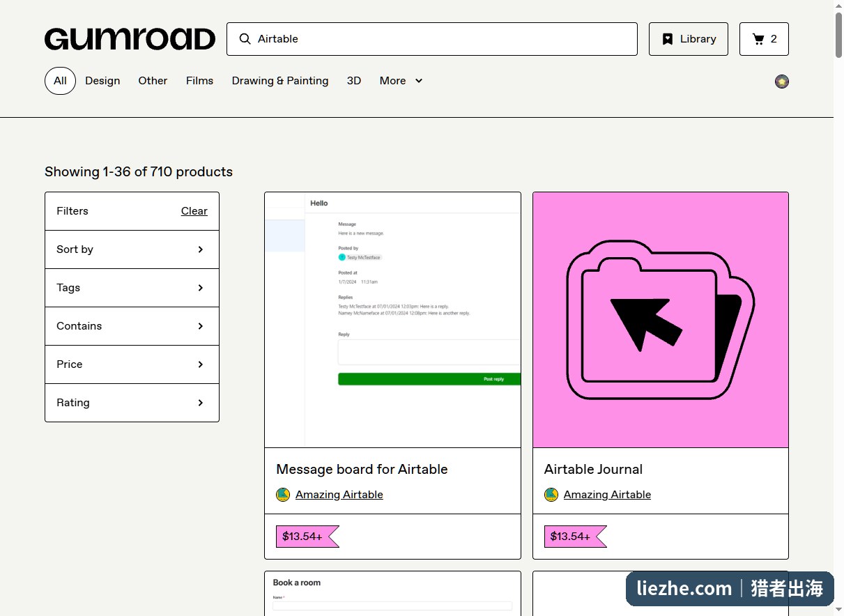
Task: Select the Other category
Action: pos(153,81)
